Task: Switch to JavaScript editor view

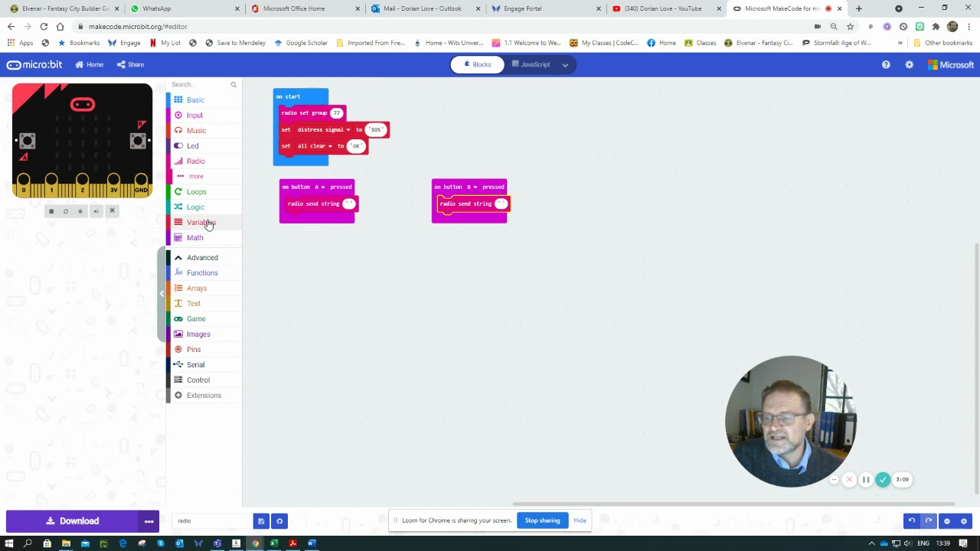Action: [531, 64]
